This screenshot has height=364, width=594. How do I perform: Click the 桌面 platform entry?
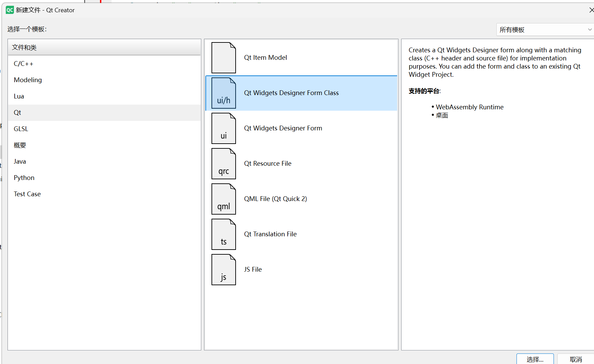(442, 115)
